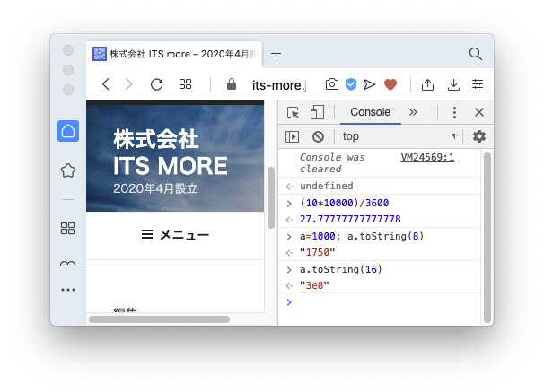The height and width of the screenshot is (392, 544).
Task: Click the address bar showing its-more
Action: pyautogui.click(x=278, y=84)
